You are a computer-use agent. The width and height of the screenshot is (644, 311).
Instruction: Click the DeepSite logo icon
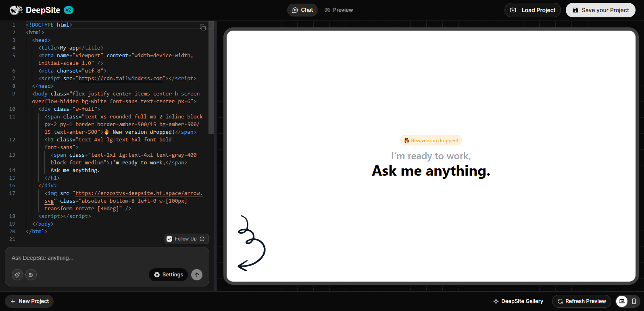(x=16, y=10)
